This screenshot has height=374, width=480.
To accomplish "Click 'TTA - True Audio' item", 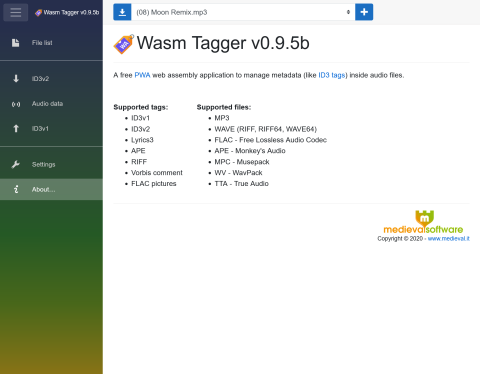I will tap(241, 184).
